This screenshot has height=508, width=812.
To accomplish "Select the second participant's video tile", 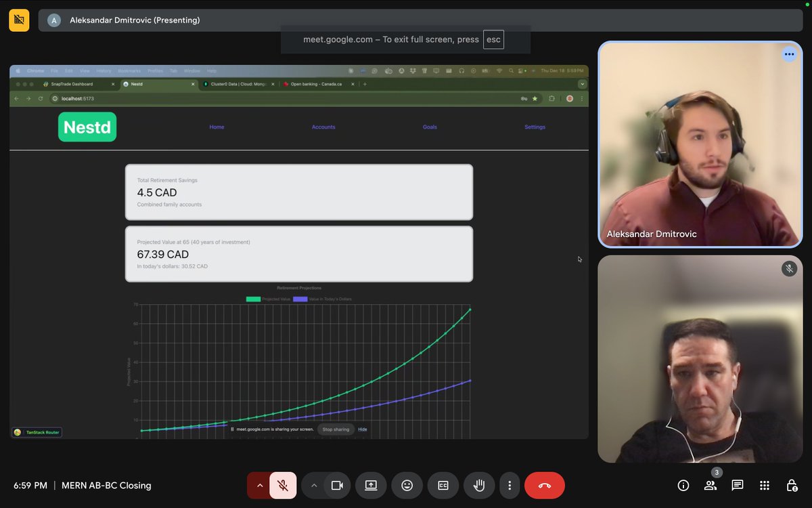I will tap(700, 359).
